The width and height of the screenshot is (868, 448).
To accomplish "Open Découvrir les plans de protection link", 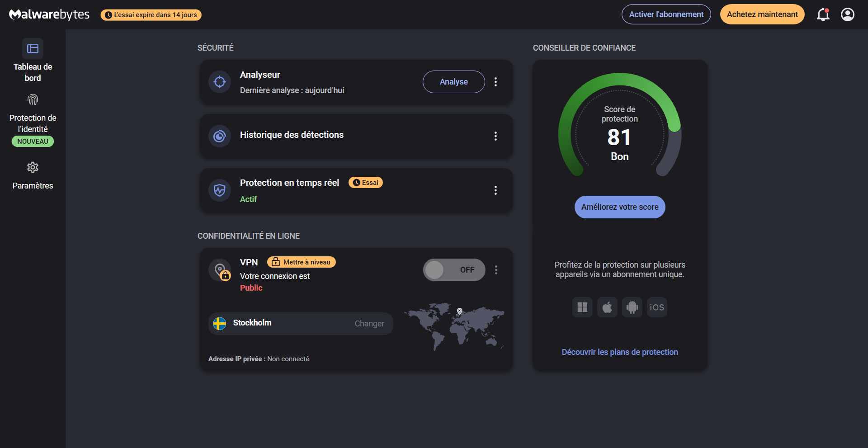I will click(620, 352).
